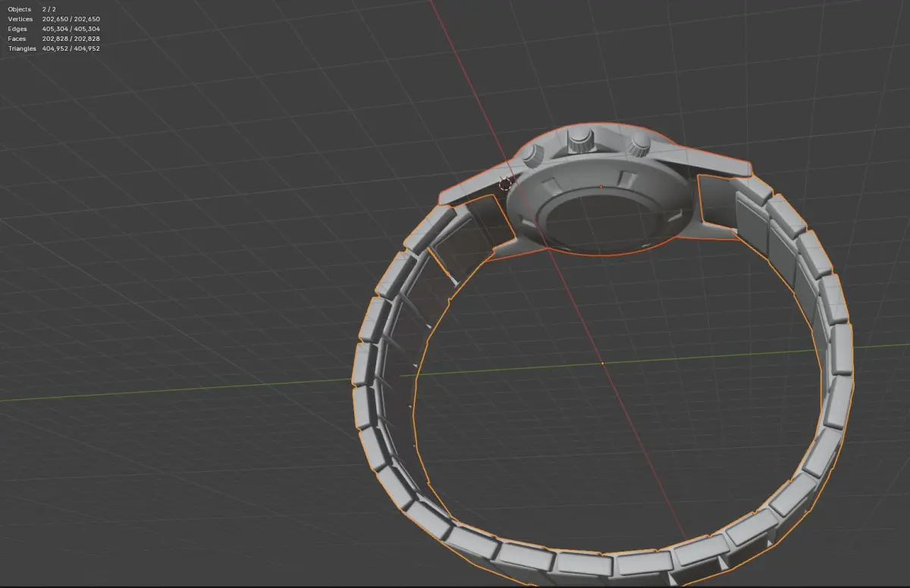910x588 pixels.
Task: Select the left chronograph pusher
Action: tap(532, 155)
